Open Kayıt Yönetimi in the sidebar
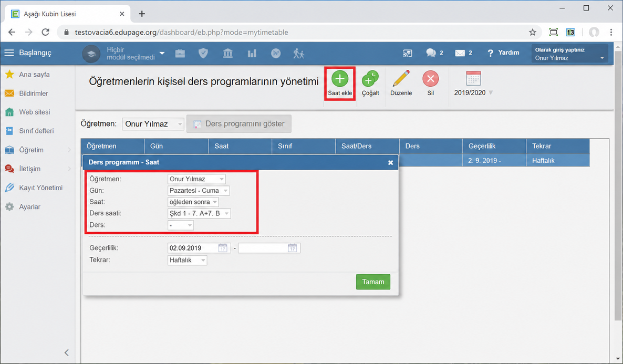623x364 pixels. pos(40,188)
